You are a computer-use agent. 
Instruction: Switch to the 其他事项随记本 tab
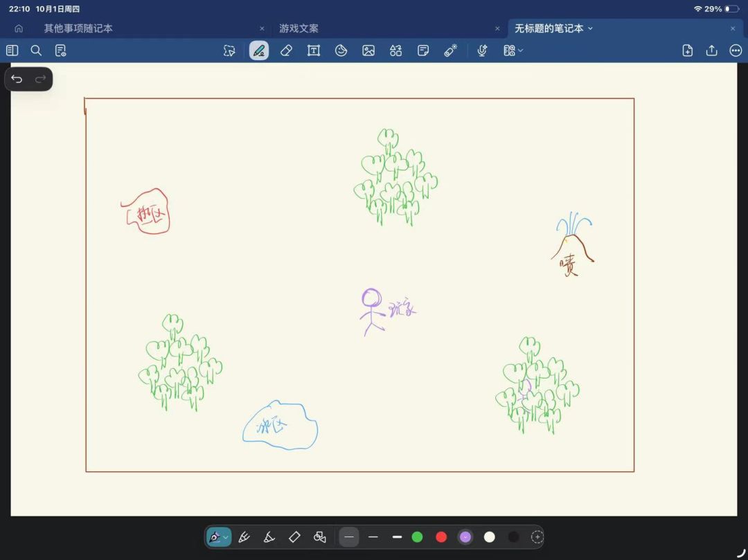point(78,28)
